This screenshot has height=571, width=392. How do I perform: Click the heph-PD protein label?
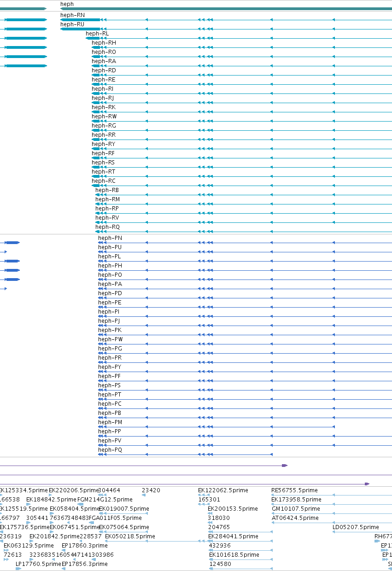click(x=110, y=293)
